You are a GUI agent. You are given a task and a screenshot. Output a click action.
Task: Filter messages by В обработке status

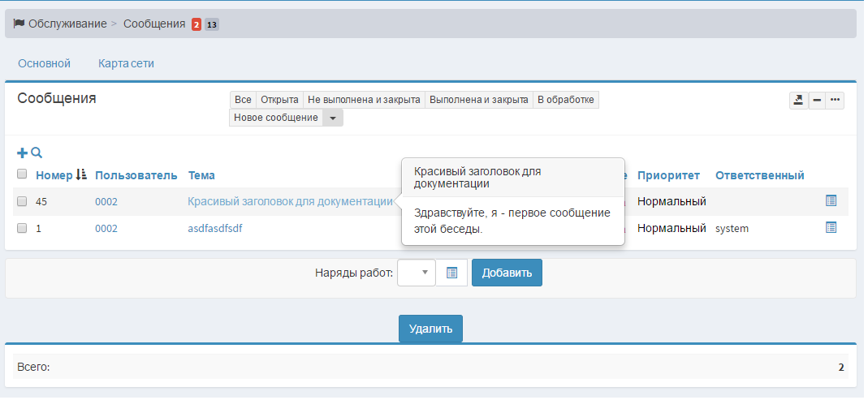coord(566,100)
